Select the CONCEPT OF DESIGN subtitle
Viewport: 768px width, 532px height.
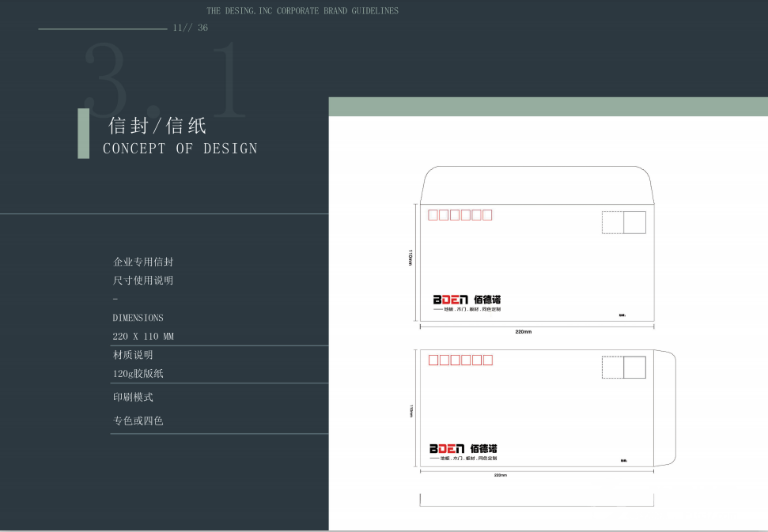[180, 149]
